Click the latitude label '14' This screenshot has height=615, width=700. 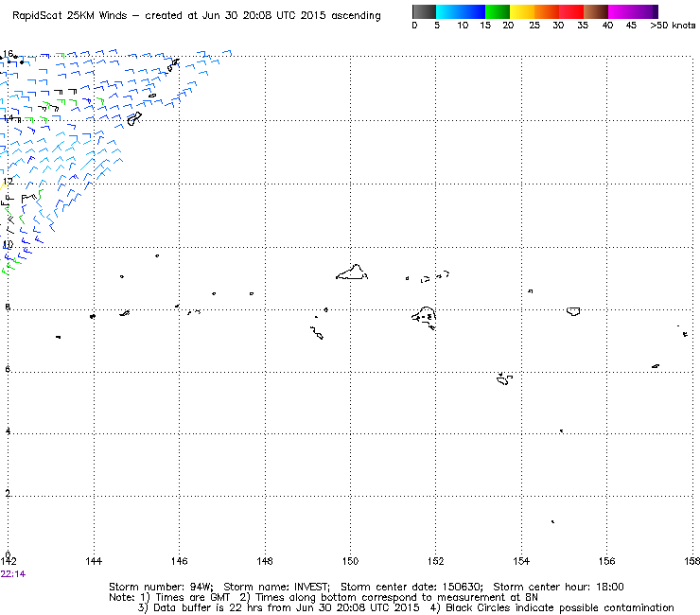(x=8, y=118)
